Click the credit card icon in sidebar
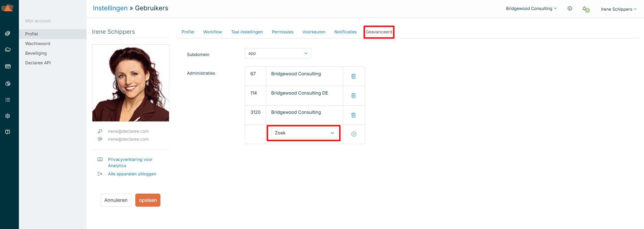This screenshot has height=229, width=644. click(8, 66)
